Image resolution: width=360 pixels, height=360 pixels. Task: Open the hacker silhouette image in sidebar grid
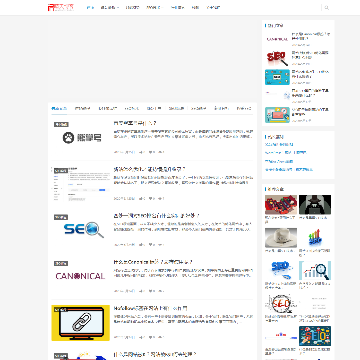pyautogui.click(x=315, y=204)
